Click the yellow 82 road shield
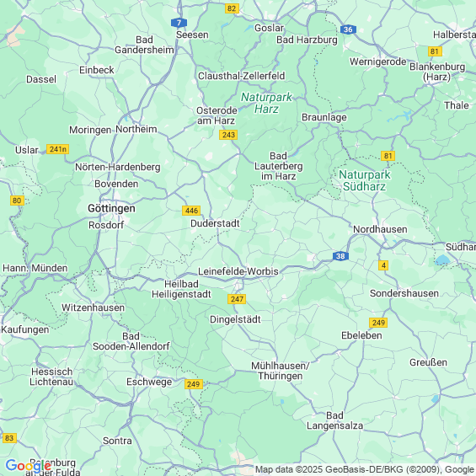The width and height of the screenshot is (476, 476). point(232,8)
